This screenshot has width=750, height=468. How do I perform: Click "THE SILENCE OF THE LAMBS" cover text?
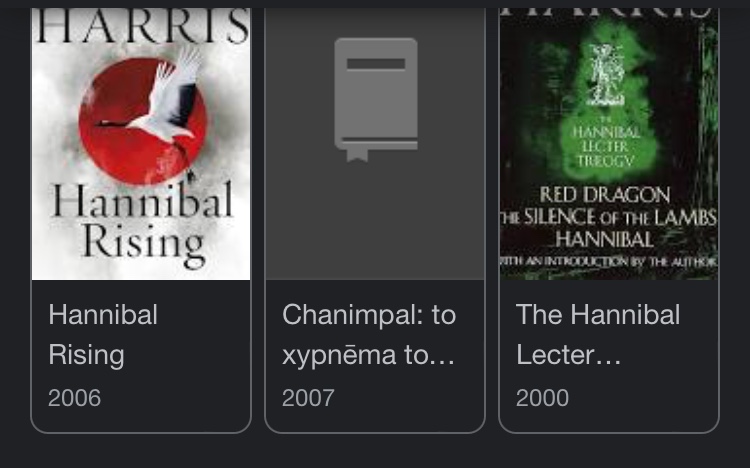click(x=608, y=218)
